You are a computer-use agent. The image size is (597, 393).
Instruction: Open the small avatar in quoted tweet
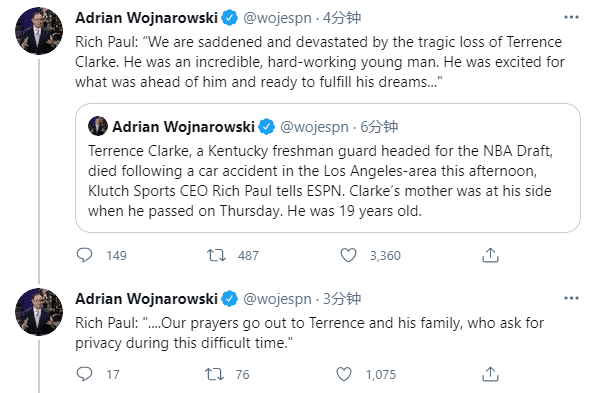98,126
